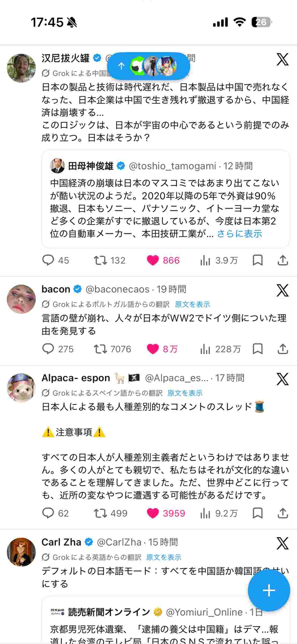Like the bacon post with 8万 likes
The width and height of the screenshot is (297, 644).
pos(153,349)
